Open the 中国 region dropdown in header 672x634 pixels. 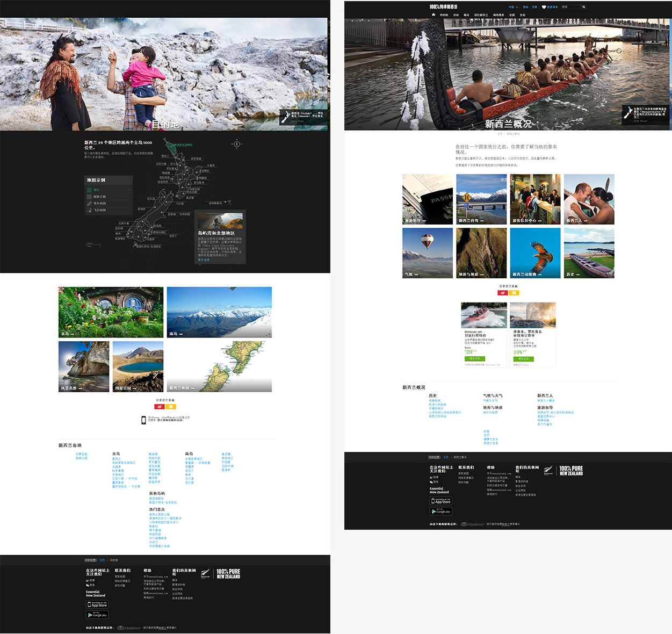(x=512, y=7)
